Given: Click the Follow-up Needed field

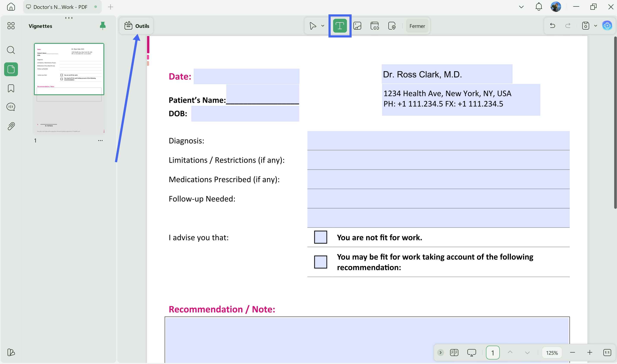Looking at the screenshot, I should coord(438,199).
